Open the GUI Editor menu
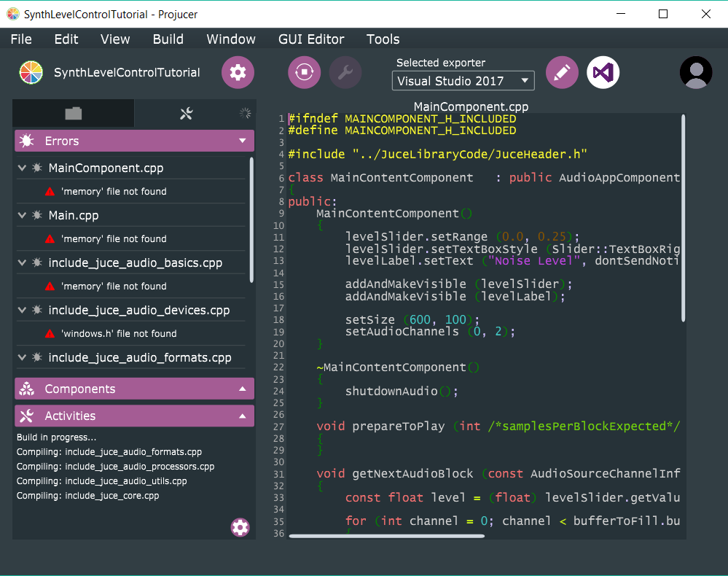 tap(311, 39)
